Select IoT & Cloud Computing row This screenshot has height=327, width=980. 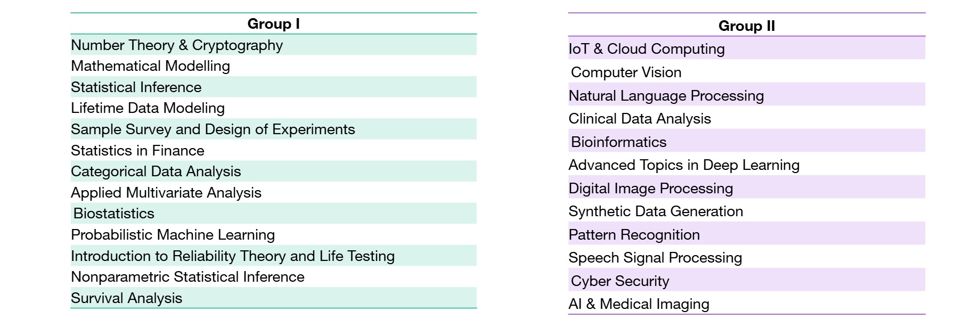click(x=646, y=49)
